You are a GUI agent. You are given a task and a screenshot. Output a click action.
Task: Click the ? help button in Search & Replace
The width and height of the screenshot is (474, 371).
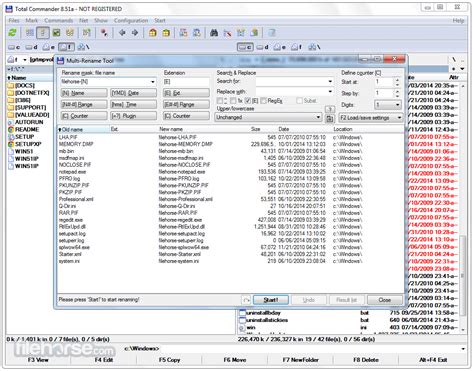[330, 109]
